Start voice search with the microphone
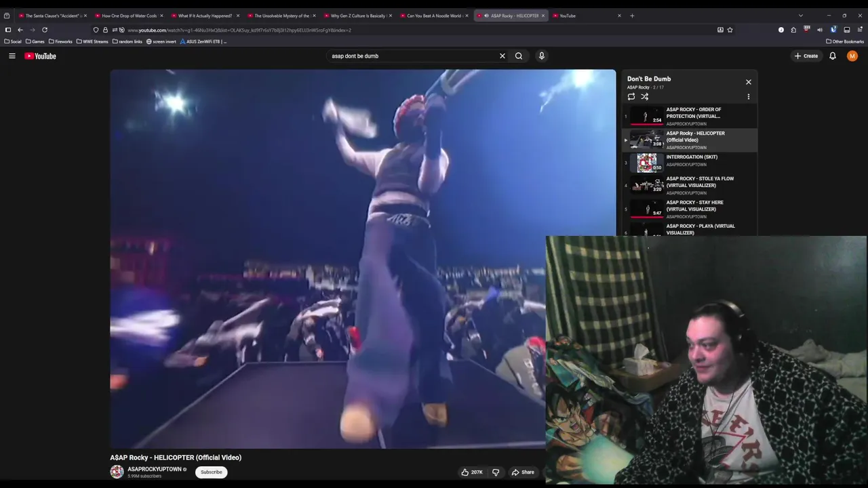The width and height of the screenshot is (868, 488). click(x=542, y=56)
